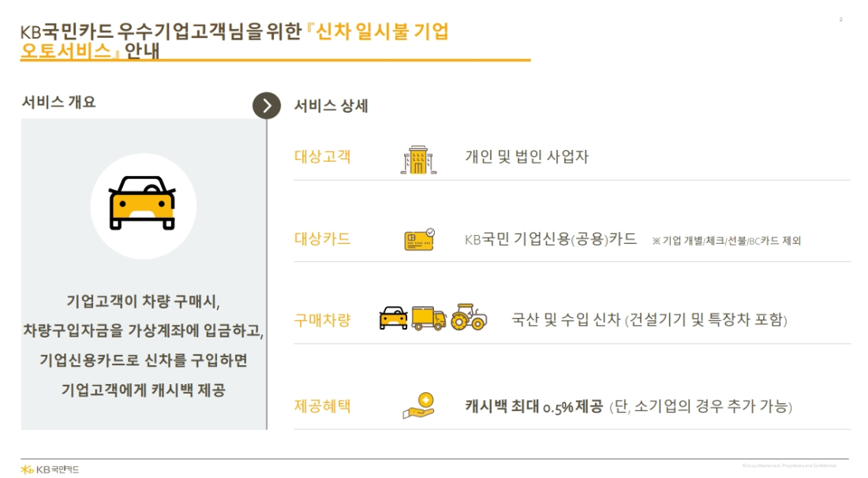Open the 서비스 상세 heading
The width and height of the screenshot is (868, 478).
click(x=331, y=106)
